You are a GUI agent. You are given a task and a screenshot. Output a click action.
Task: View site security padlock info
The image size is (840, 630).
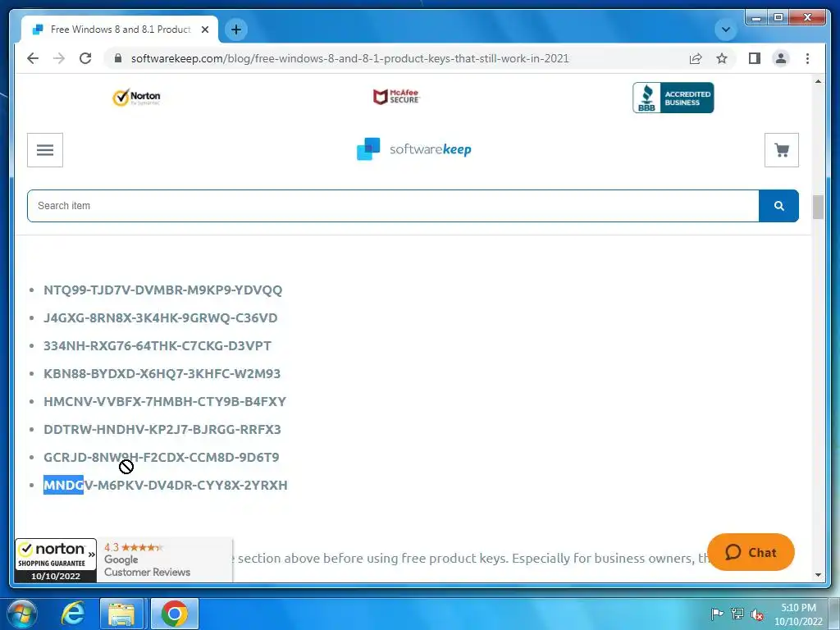(118, 58)
